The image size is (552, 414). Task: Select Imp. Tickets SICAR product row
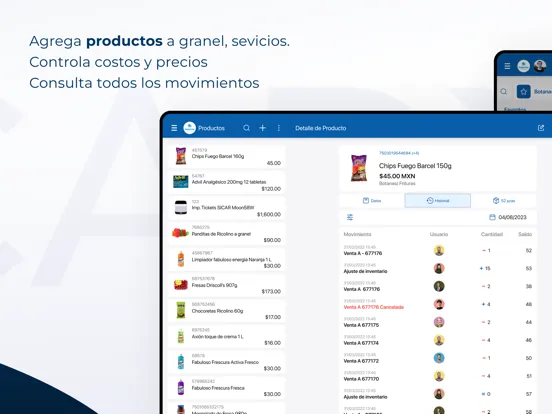pyautogui.click(x=226, y=208)
